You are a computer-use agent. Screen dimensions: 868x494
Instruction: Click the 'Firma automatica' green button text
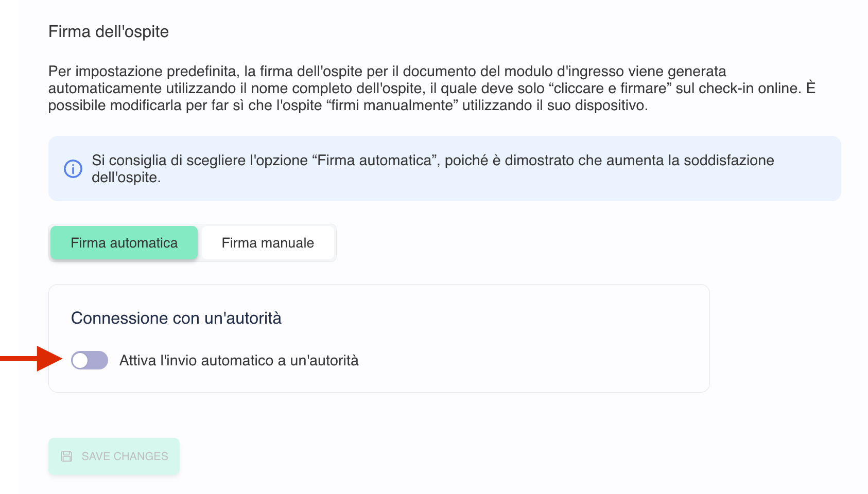pyautogui.click(x=124, y=243)
